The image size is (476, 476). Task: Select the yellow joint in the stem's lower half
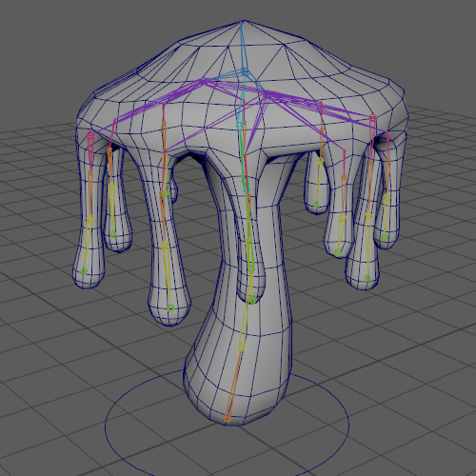tap(242, 347)
